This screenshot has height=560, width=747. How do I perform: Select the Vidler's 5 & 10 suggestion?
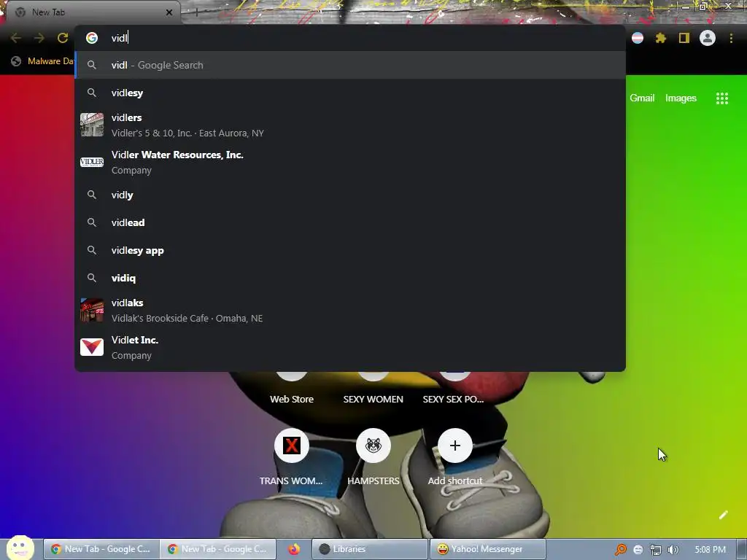(x=350, y=125)
